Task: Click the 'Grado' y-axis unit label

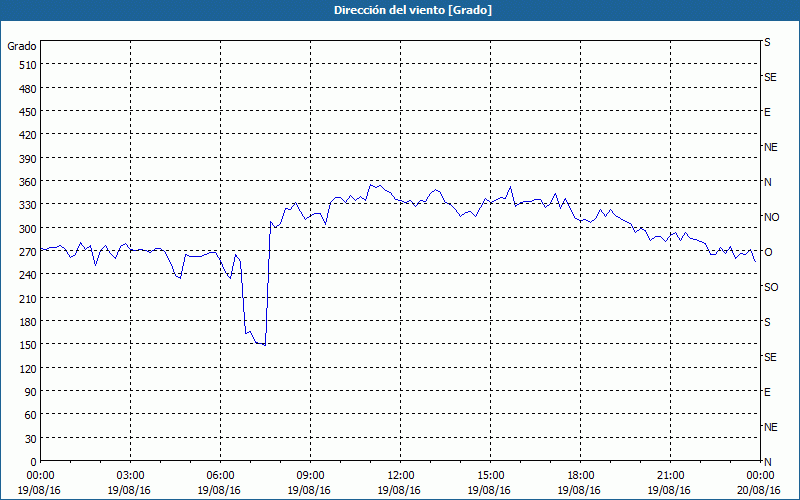Action: pyautogui.click(x=22, y=46)
